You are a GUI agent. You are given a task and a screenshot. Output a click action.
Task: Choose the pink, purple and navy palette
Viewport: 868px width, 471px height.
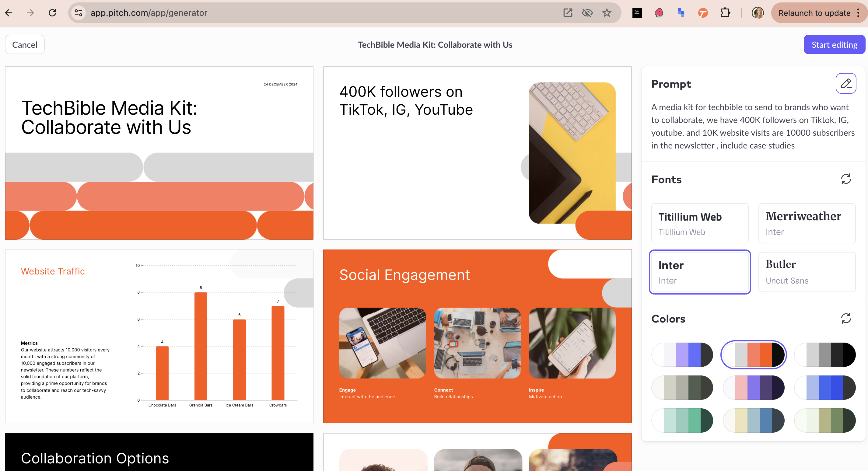click(x=754, y=387)
